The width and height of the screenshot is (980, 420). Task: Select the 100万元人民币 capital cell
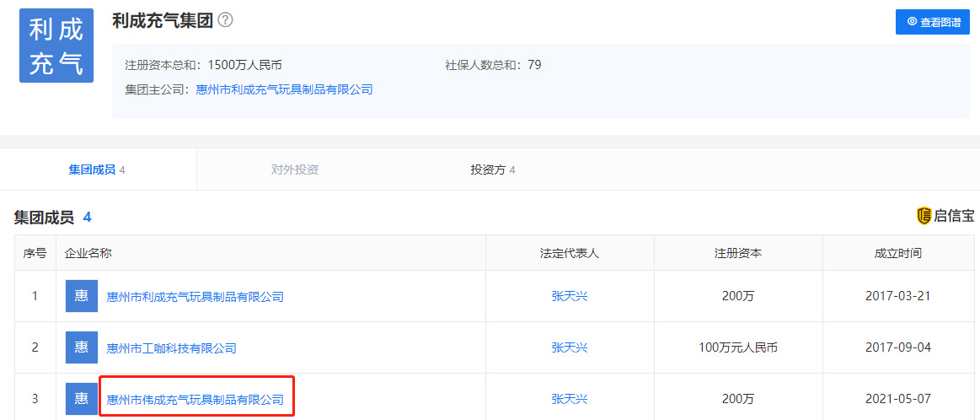[738, 347]
